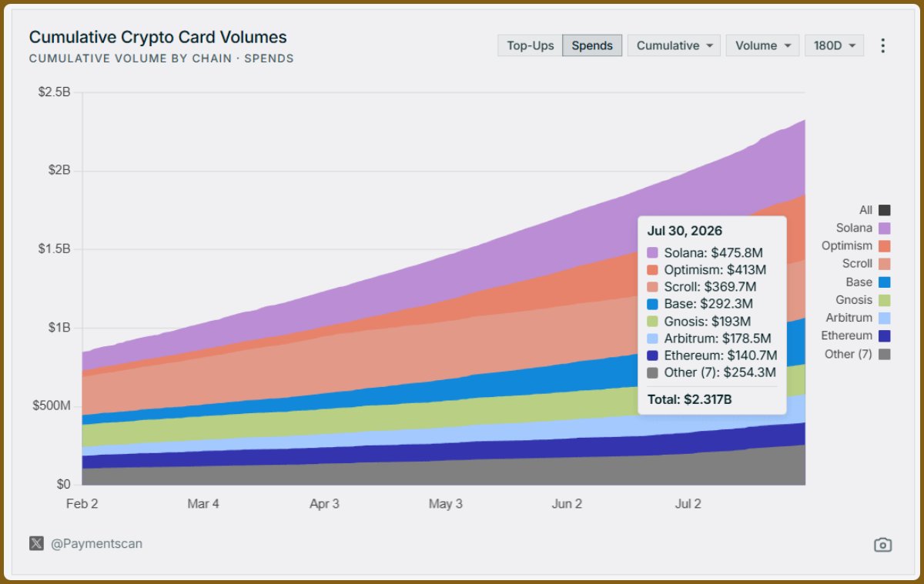
Task: Open the Cumulative dropdown
Action: (x=675, y=45)
